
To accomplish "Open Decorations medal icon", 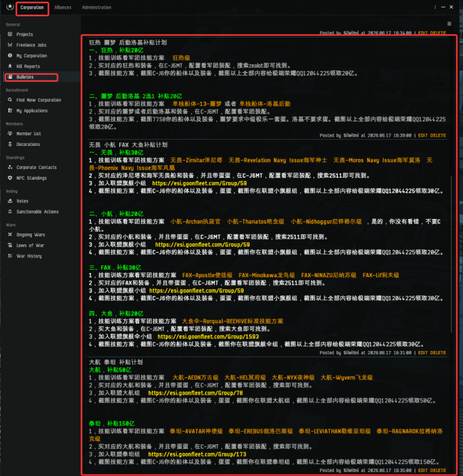I will pyautogui.click(x=10, y=144).
